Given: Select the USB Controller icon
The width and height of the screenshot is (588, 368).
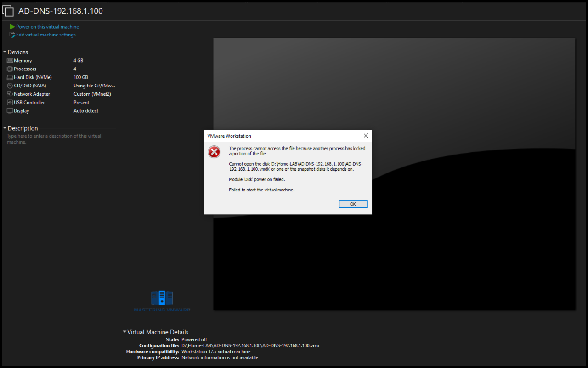Looking at the screenshot, I should 10,103.
